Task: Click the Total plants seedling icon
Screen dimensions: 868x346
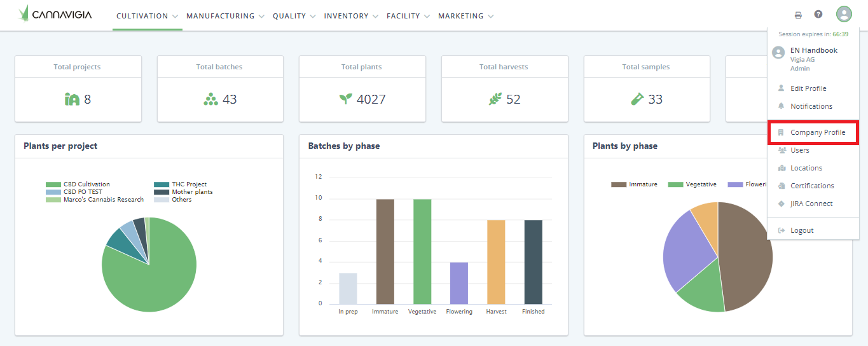Action: click(x=345, y=99)
